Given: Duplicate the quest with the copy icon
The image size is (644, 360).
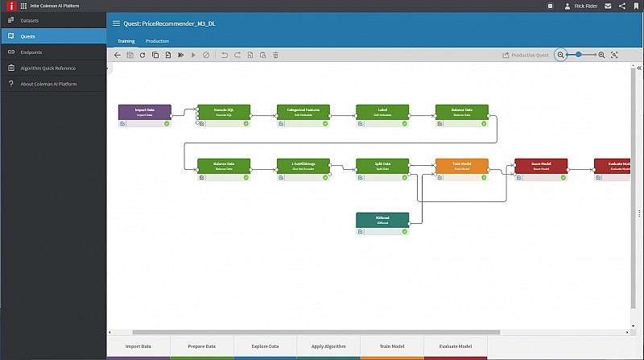Looking at the screenshot, I should (155, 55).
